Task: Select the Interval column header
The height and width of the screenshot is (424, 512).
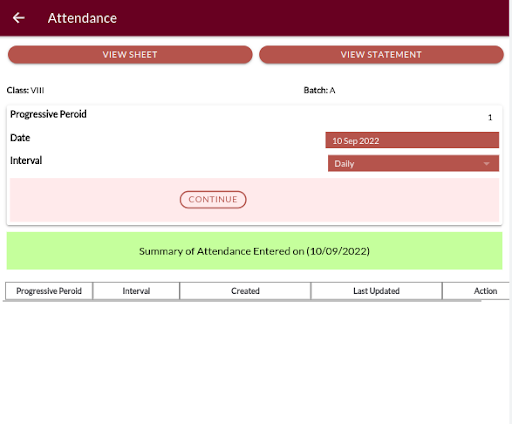Action: click(x=136, y=291)
